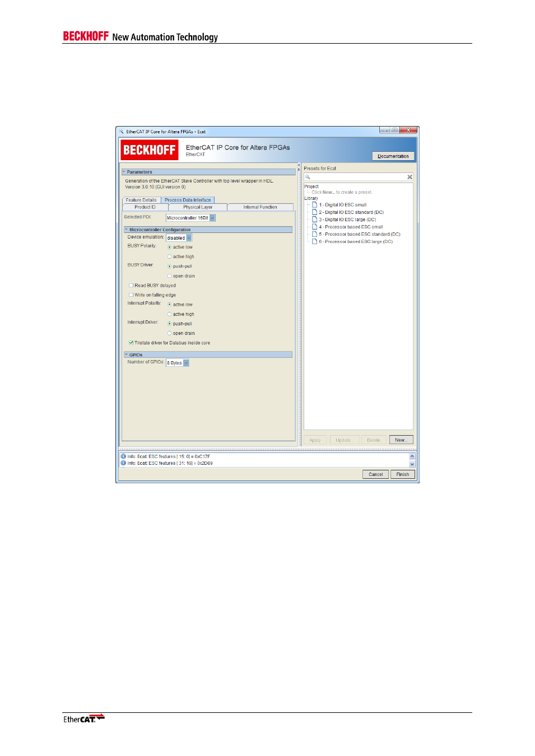Screen dimensions: 535x756
Task: Select preset '2 - Digital IO ESC standard (DC)'
Action: tap(351, 212)
